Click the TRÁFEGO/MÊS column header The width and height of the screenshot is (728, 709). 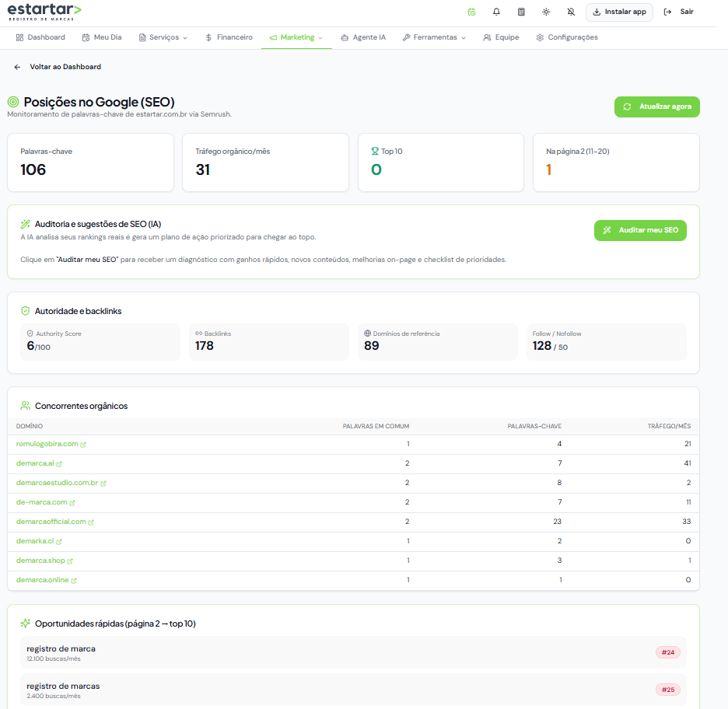click(x=669, y=427)
